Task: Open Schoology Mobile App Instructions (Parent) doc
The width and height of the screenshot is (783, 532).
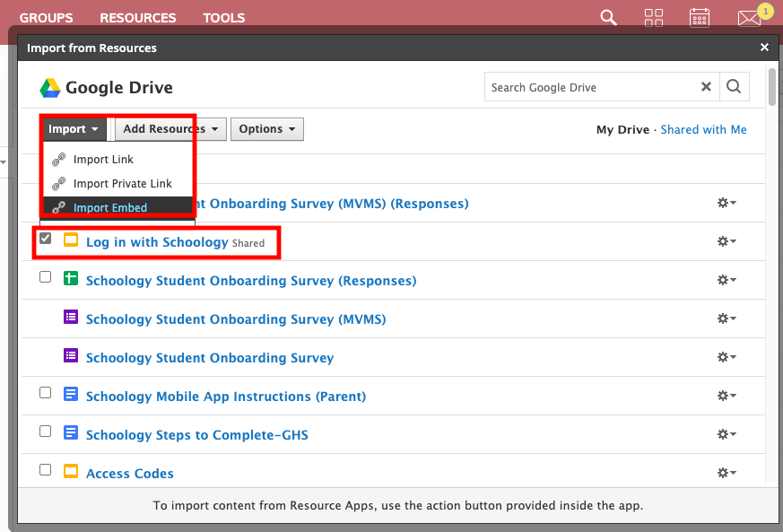Action: point(226,397)
